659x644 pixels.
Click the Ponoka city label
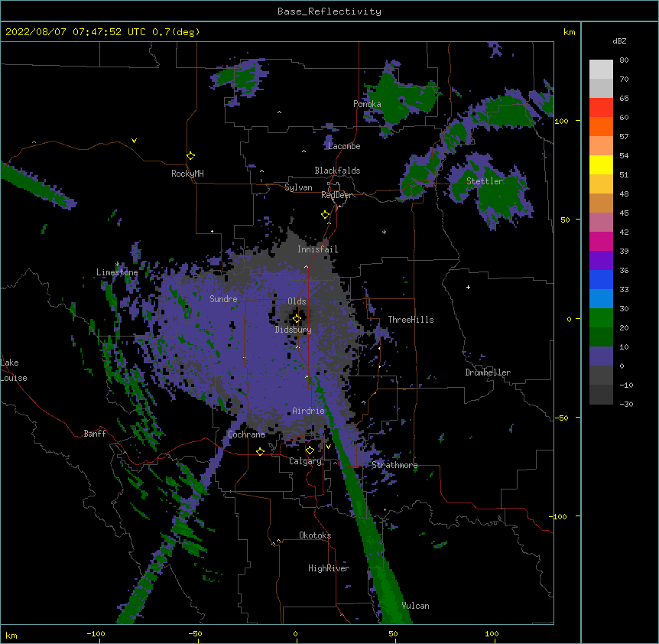click(367, 104)
